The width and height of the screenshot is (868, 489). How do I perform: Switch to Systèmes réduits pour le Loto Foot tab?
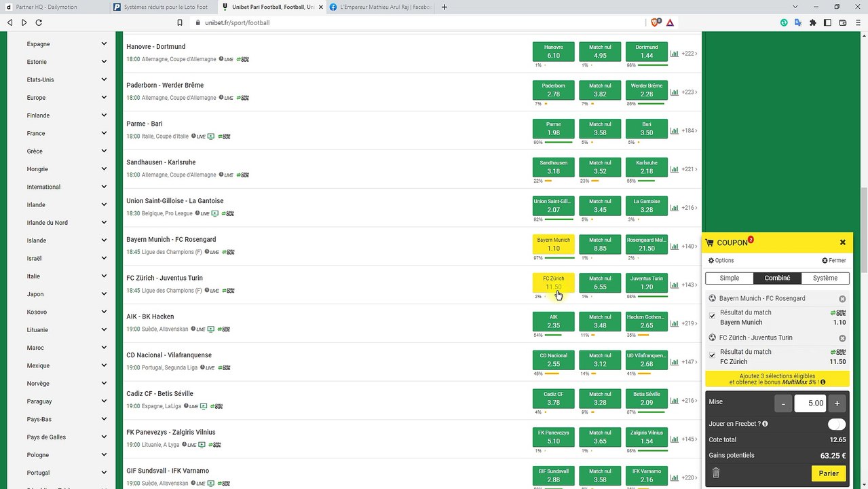click(x=163, y=7)
